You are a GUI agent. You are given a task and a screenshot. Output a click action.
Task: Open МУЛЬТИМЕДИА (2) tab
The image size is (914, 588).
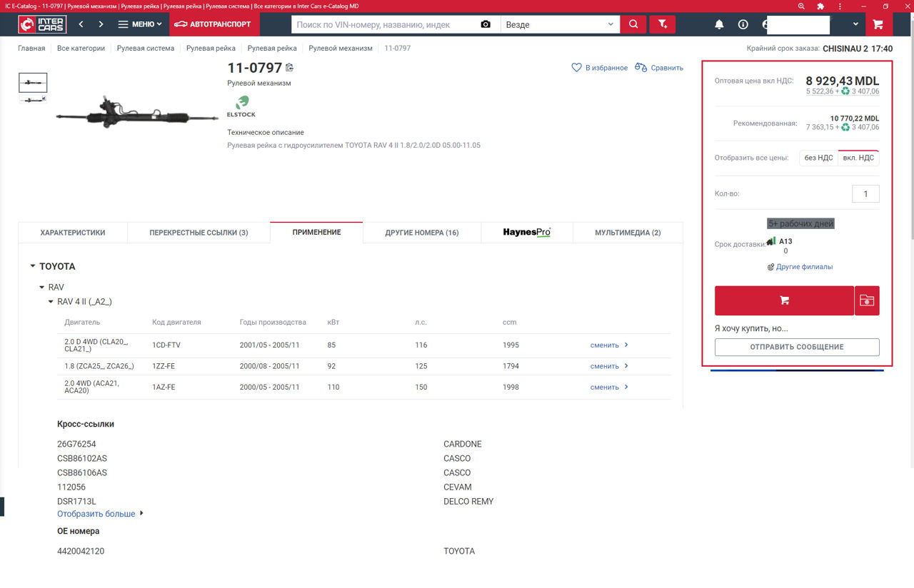628,233
